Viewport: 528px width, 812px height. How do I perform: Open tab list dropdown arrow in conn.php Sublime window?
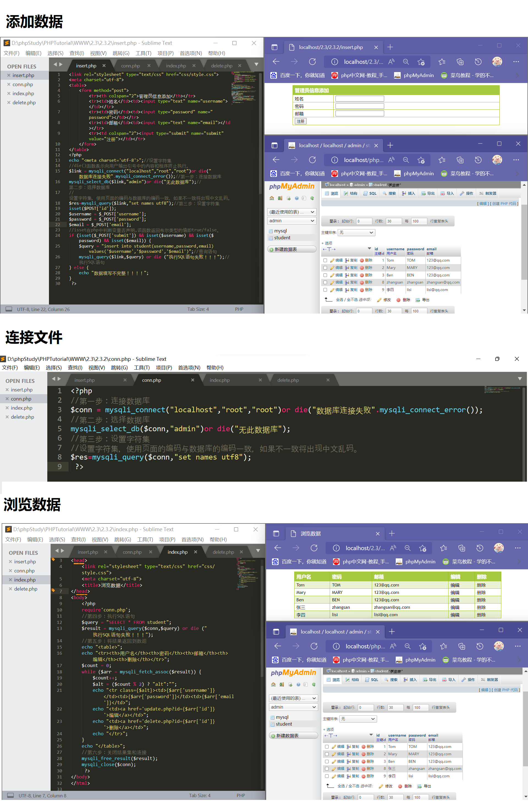(x=519, y=379)
